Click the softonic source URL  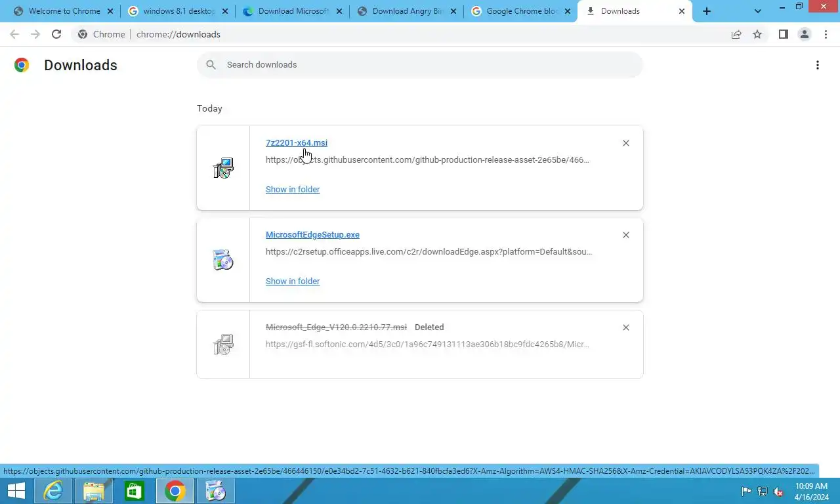point(427,345)
